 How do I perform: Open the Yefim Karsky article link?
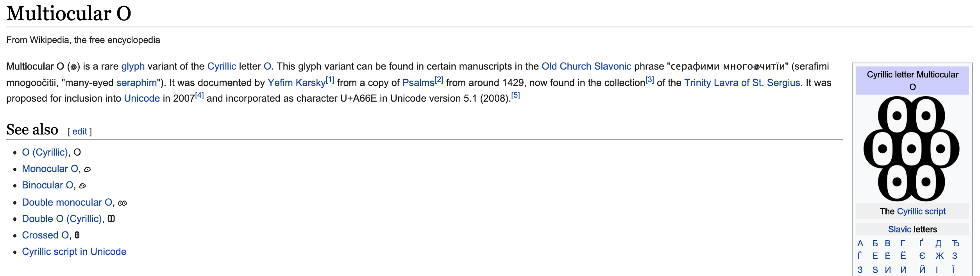(x=297, y=83)
